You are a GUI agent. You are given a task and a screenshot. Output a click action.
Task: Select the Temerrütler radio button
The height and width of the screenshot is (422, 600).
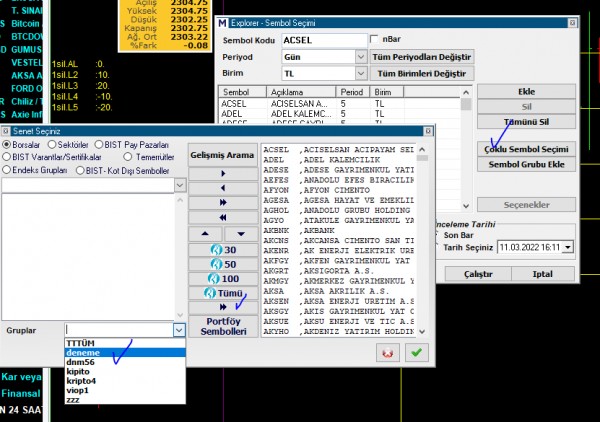tap(128, 157)
